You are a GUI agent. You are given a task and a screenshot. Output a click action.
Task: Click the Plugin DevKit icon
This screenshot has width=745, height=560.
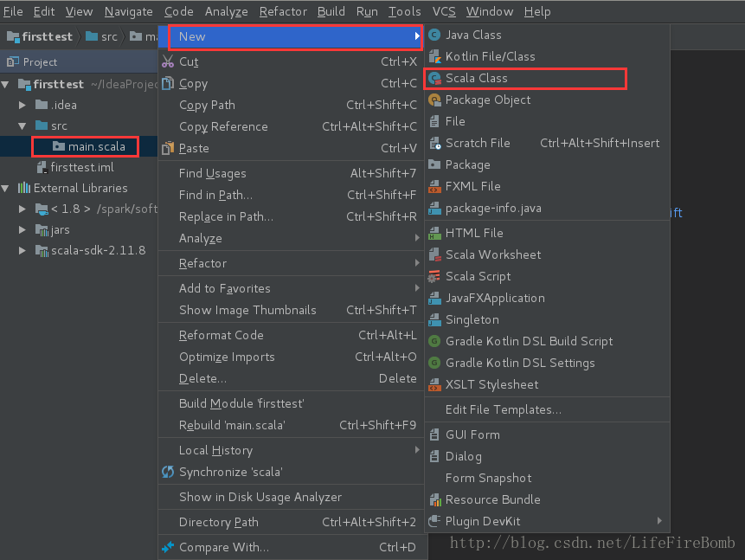pyautogui.click(x=434, y=522)
